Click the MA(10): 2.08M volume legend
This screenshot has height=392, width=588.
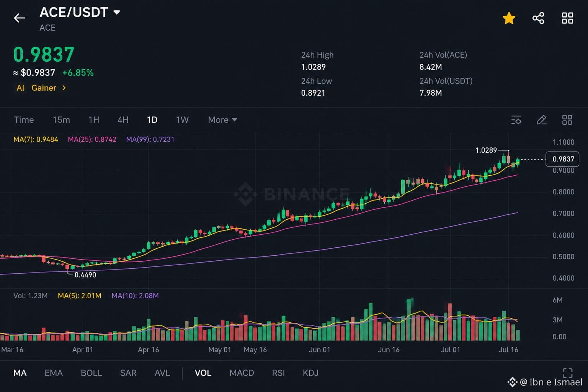(135, 296)
